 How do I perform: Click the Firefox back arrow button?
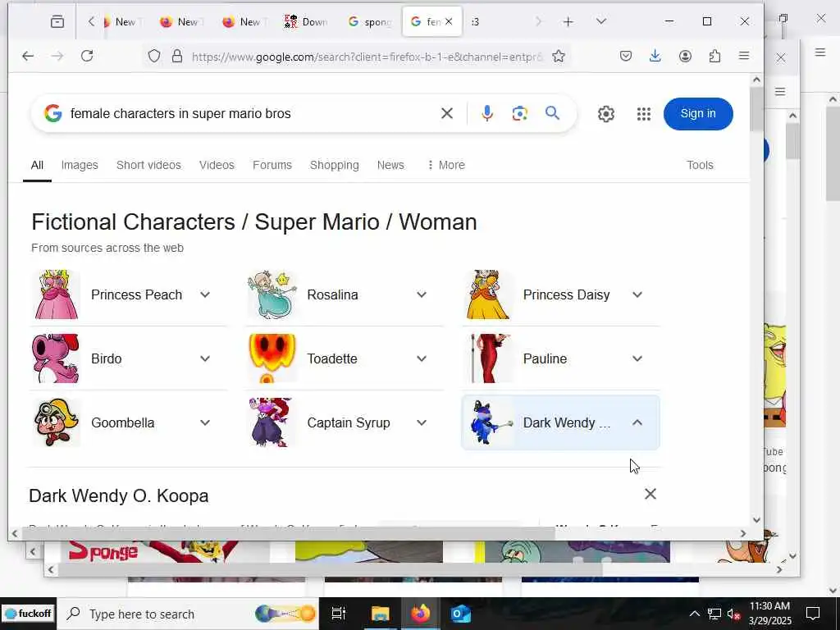coord(28,57)
